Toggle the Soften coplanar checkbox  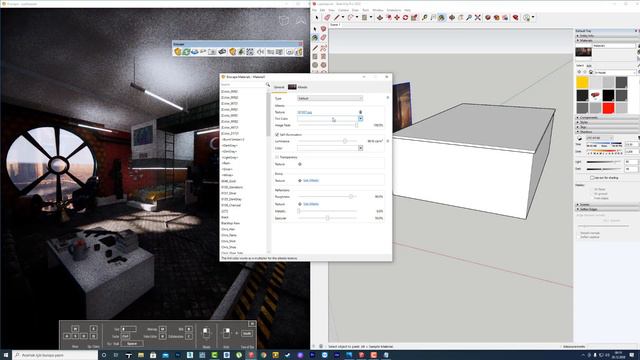coord(578,237)
